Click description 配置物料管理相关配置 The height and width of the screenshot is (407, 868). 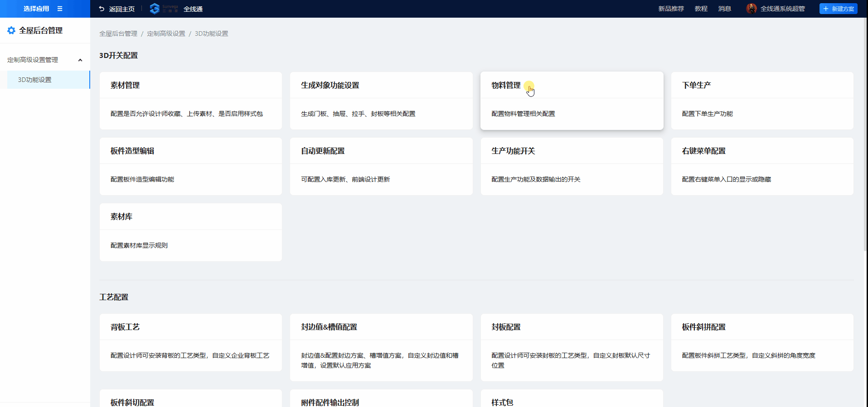click(x=523, y=114)
